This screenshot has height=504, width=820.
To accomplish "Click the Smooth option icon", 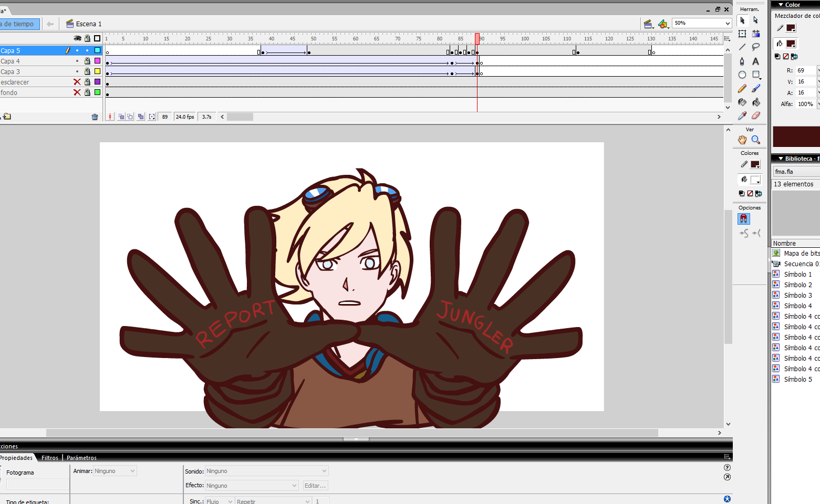I will click(x=744, y=233).
